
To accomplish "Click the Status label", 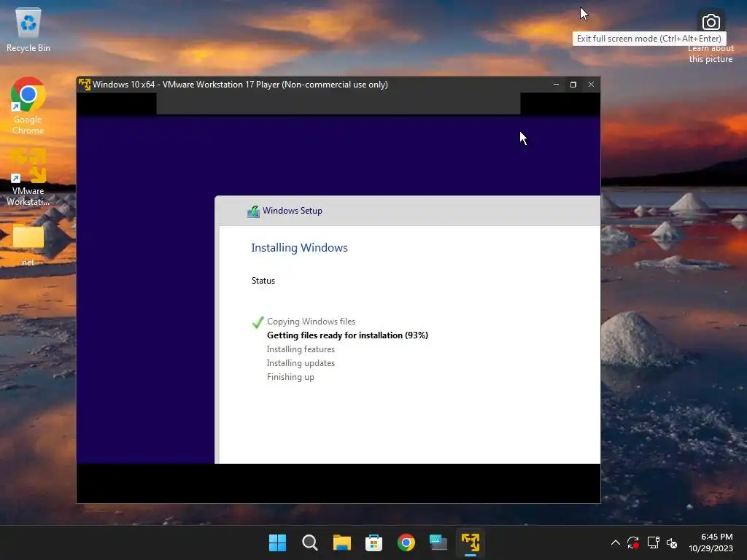I will coord(263,281).
